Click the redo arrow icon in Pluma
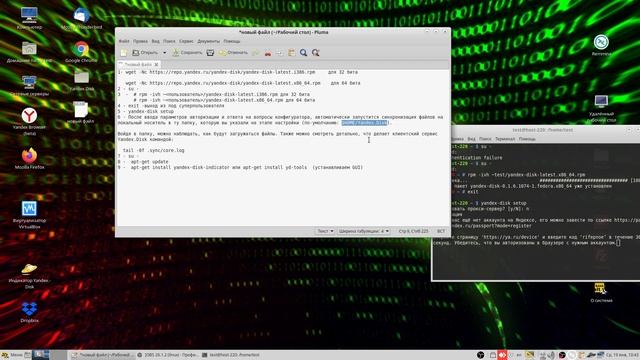The height and width of the screenshot is (360, 640). click(256, 53)
